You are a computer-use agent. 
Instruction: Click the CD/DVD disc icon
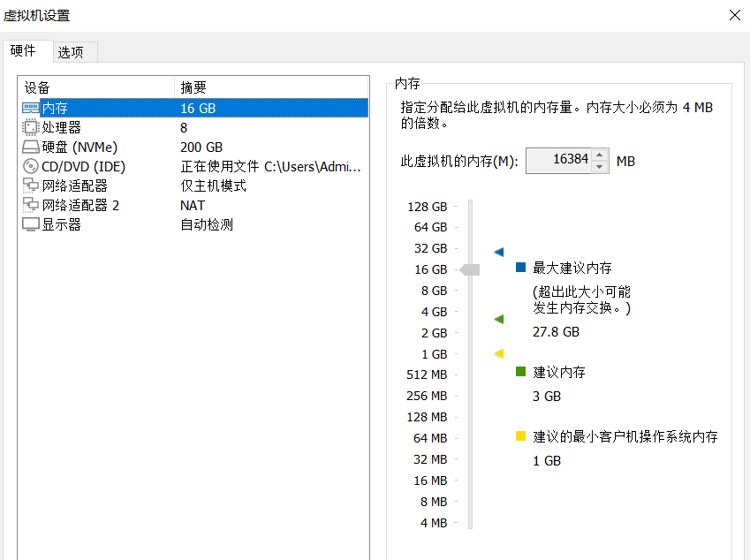[31, 166]
